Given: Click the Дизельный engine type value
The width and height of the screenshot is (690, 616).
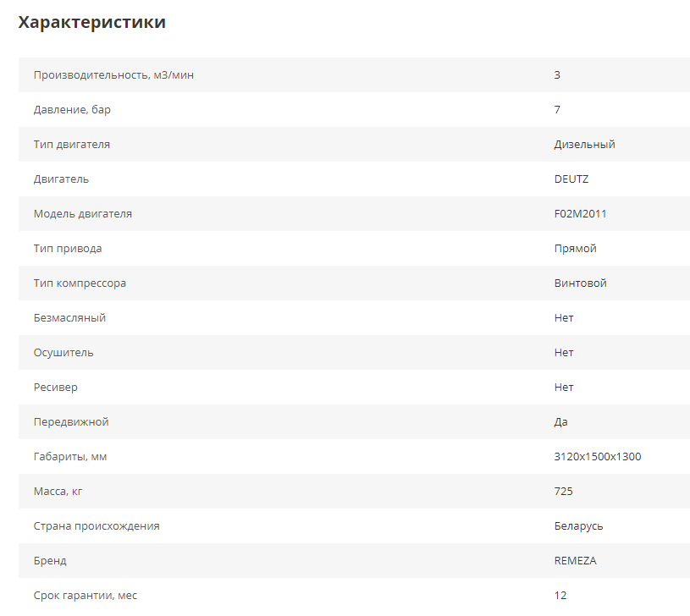Looking at the screenshot, I should pyautogui.click(x=584, y=145).
